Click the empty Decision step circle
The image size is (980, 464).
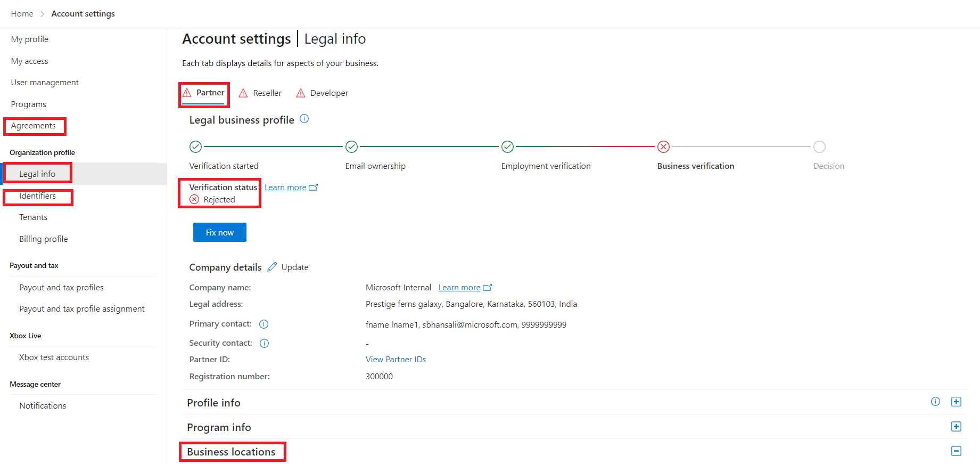(819, 146)
